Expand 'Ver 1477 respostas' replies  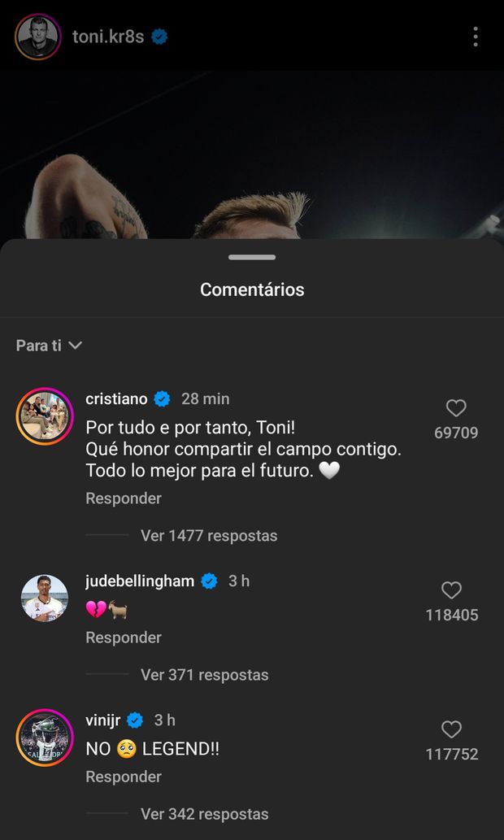[x=208, y=536]
